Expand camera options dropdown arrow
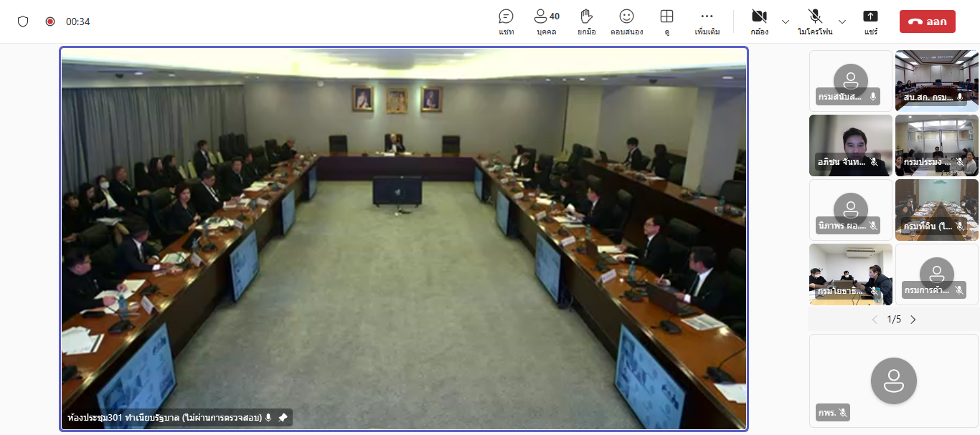Image resolution: width=980 pixels, height=435 pixels. point(785,21)
